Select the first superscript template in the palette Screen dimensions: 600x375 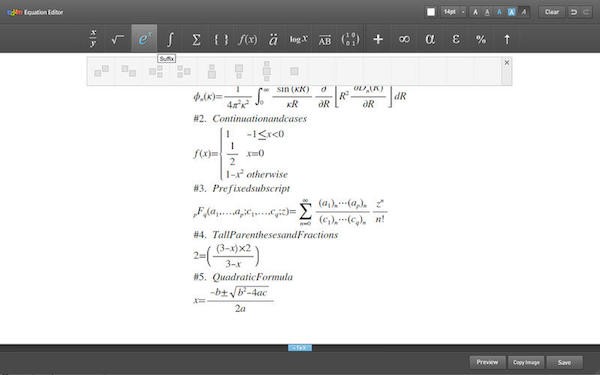coord(101,71)
